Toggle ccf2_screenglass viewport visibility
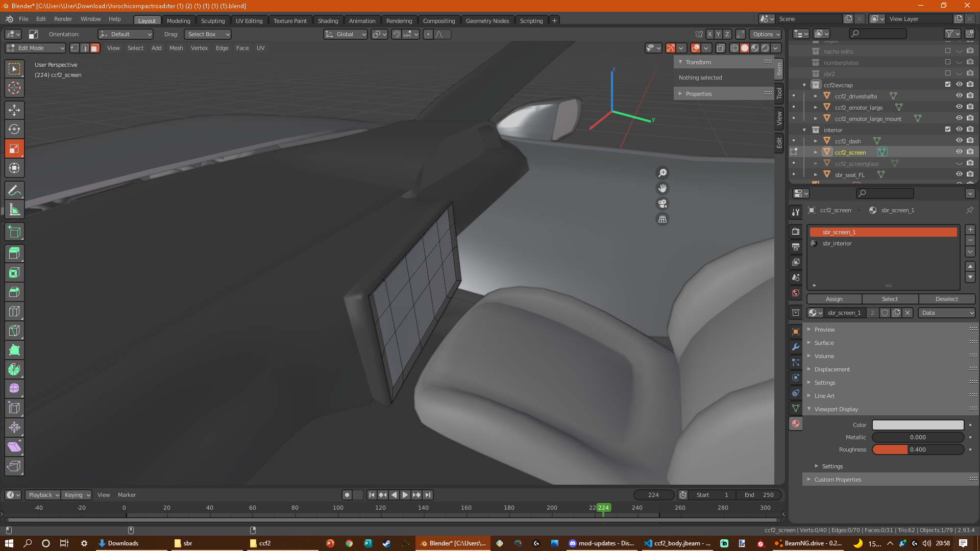The image size is (980, 551). coord(959,164)
